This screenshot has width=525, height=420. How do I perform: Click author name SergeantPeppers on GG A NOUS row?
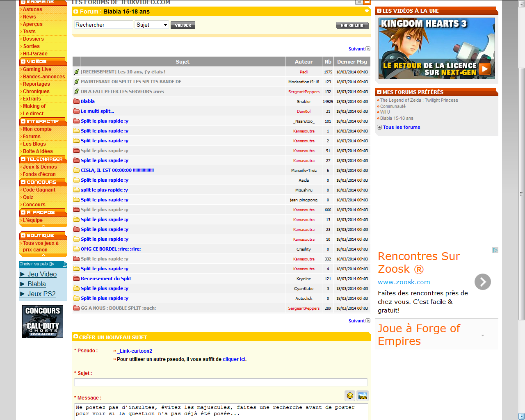click(304, 308)
